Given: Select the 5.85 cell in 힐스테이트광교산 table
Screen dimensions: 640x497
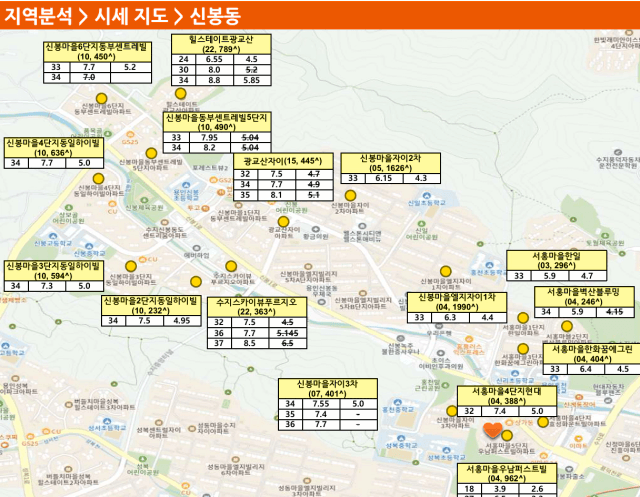Looking at the screenshot, I should [x=252, y=80].
